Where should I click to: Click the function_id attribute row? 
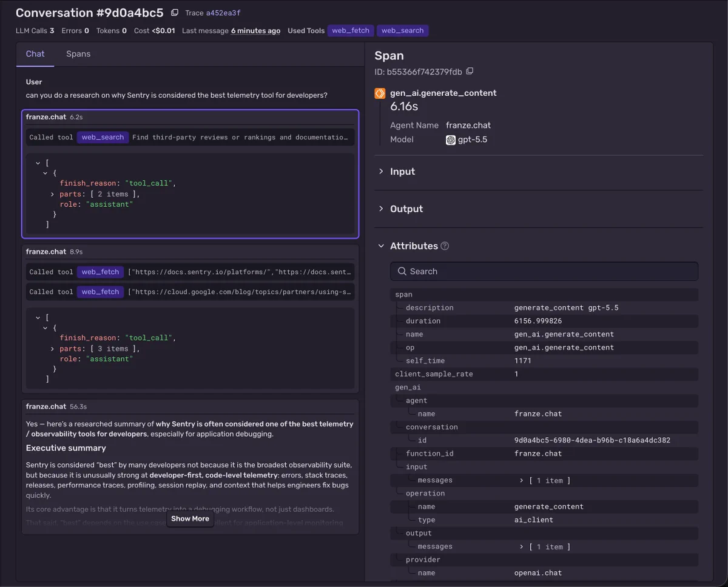coord(544,454)
